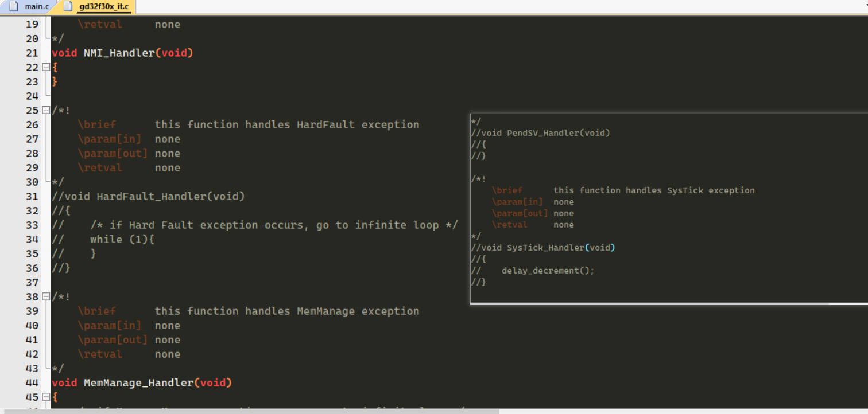Image resolution: width=868 pixels, height=414 pixels.
Task: Click \param[out] on line 28
Action: (x=113, y=153)
